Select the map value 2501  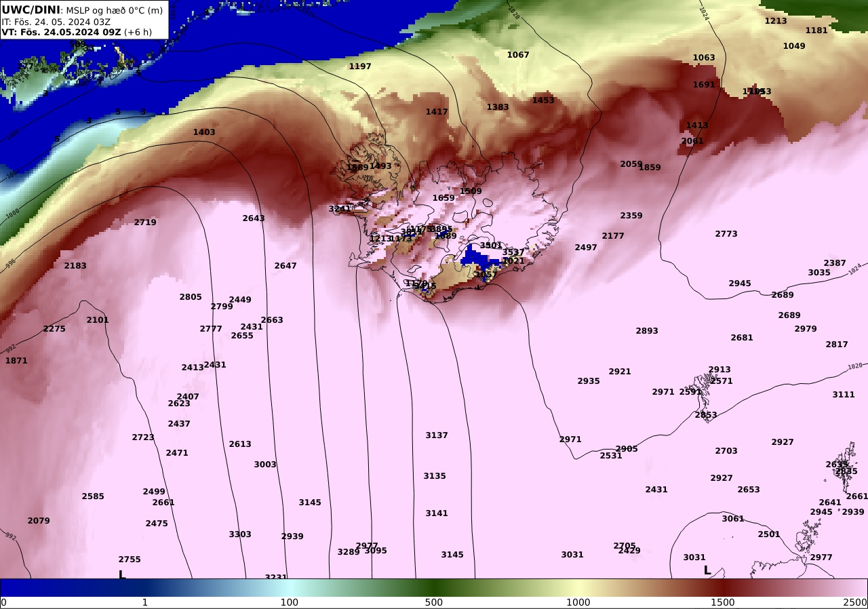click(769, 534)
